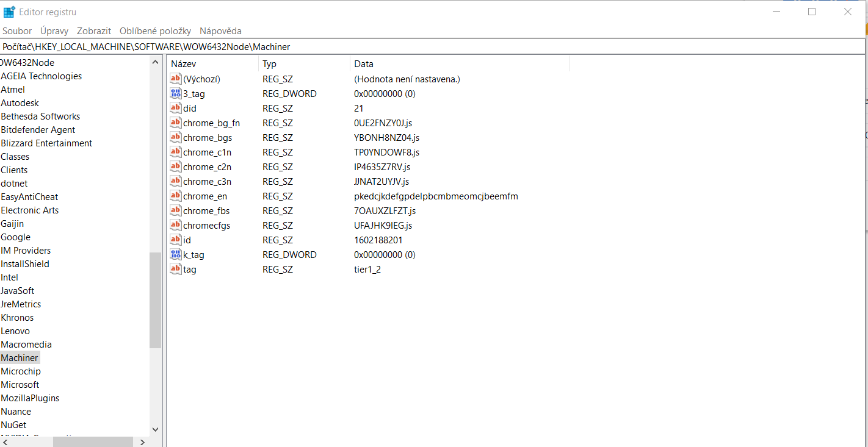The width and height of the screenshot is (868, 447).
Task: Select the Blizzard Entertainment key
Action: (46, 143)
